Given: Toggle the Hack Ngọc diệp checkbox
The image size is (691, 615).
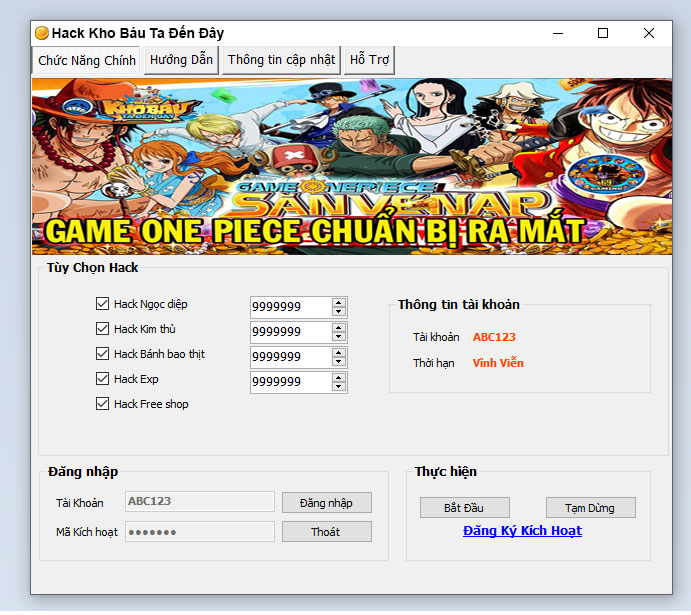Looking at the screenshot, I should [x=102, y=304].
